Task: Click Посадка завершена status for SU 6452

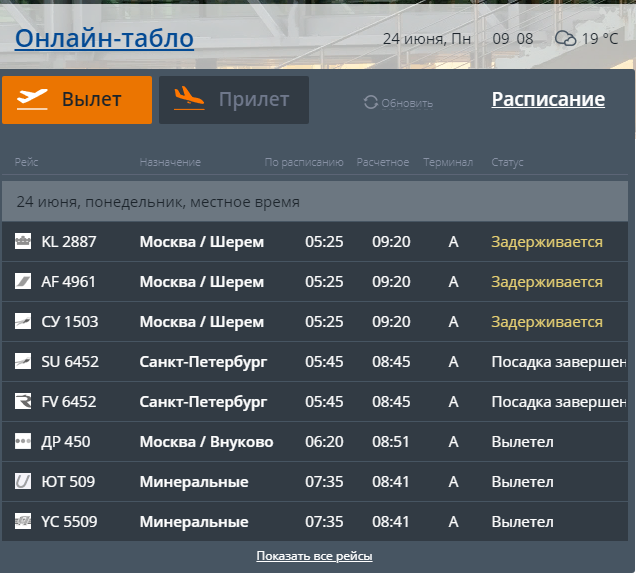Action: click(x=558, y=362)
